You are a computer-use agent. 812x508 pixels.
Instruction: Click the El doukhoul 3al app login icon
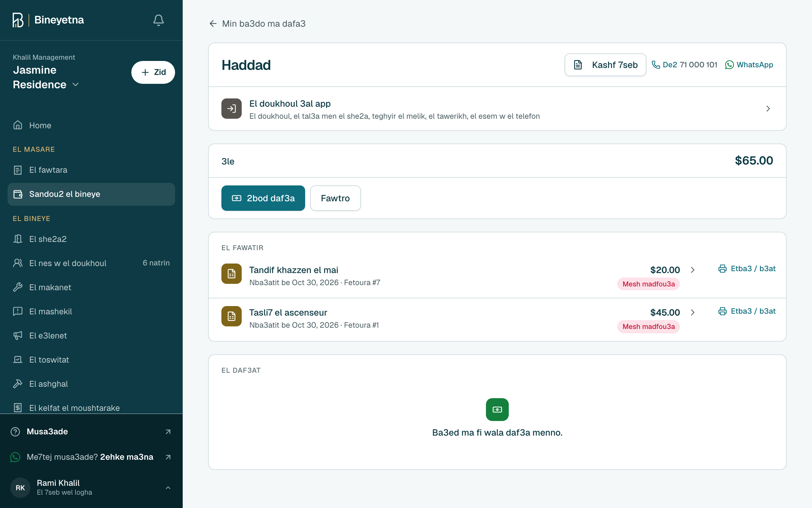232,109
